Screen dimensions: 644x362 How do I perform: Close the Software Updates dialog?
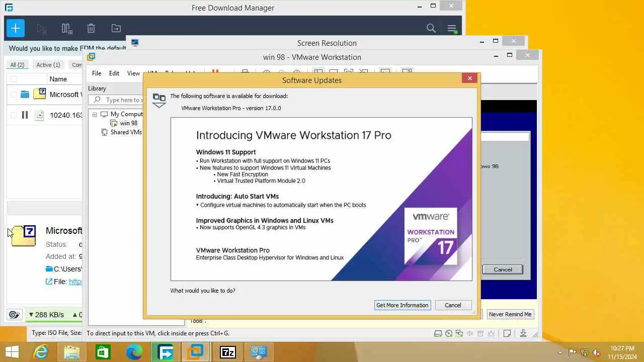pyautogui.click(x=469, y=78)
